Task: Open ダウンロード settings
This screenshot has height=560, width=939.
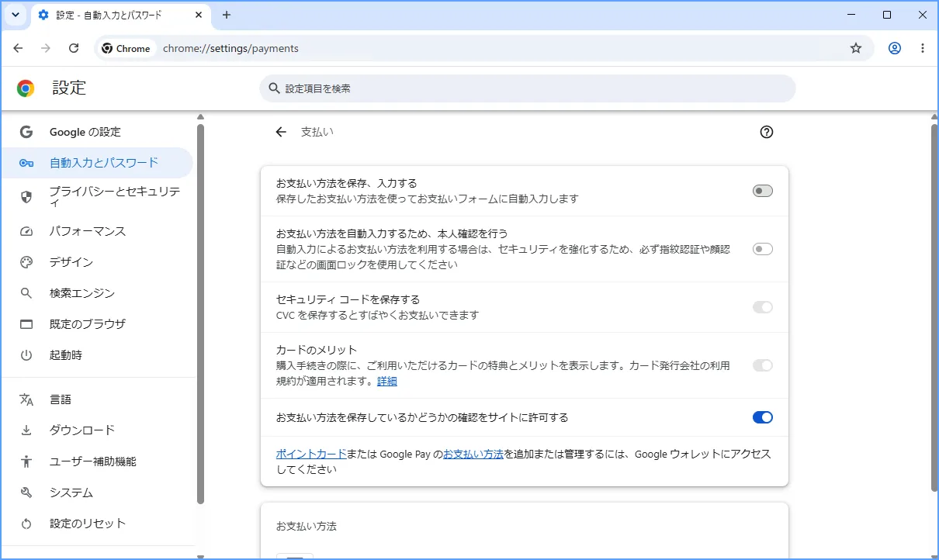Action: tap(97, 430)
